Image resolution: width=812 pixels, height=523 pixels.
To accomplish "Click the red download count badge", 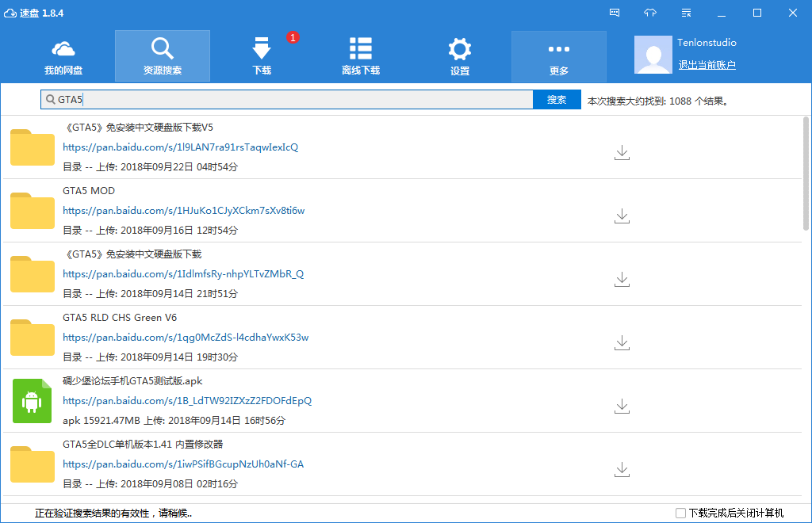I will coord(293,37).
